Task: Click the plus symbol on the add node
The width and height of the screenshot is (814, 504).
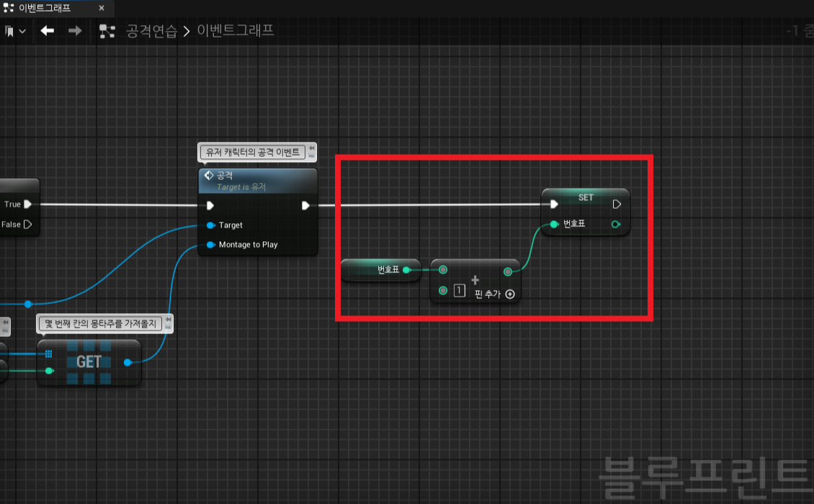Action: [x=475, y=280]
